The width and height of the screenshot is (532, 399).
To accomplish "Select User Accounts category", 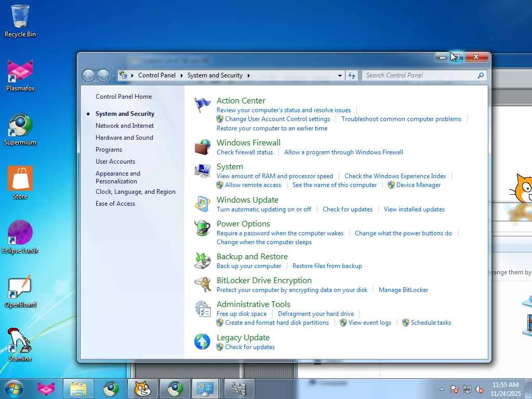I will pos(115,162).
